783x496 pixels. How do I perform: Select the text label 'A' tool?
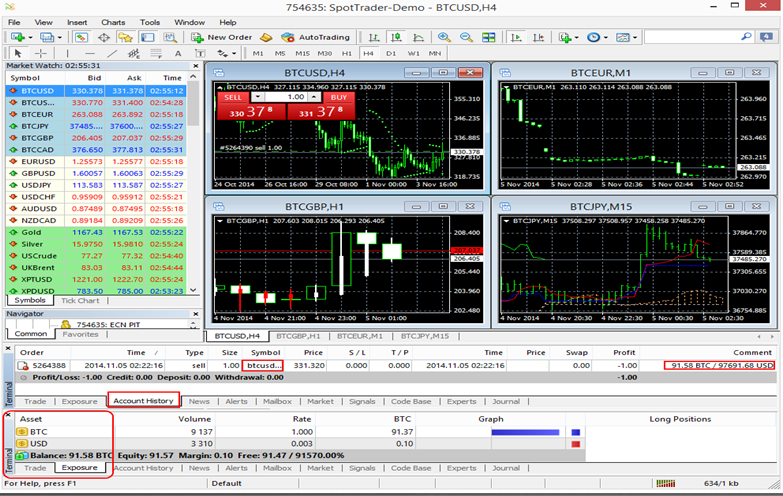[x=178, y=53]
